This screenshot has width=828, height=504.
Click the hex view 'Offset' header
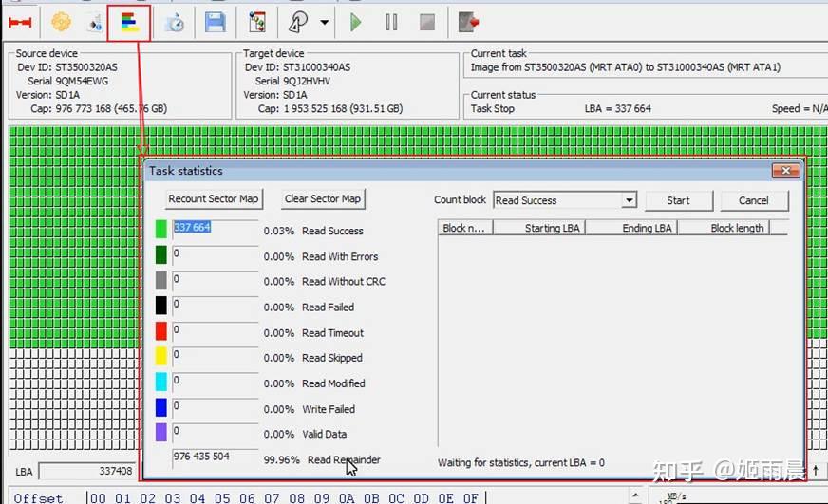38,498
